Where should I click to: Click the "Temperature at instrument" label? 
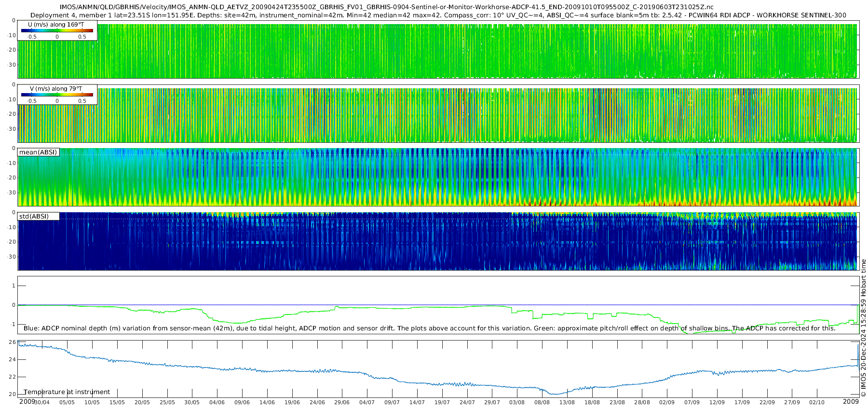[x=67, y=392]
